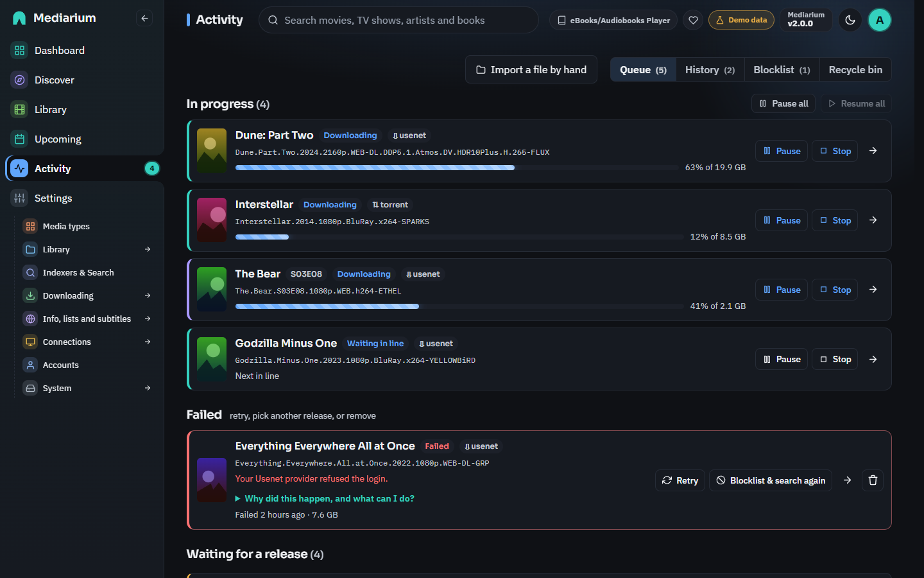Expand the Library settings submenu
This screenshot has height=578, width=924.
click(148, 249)
